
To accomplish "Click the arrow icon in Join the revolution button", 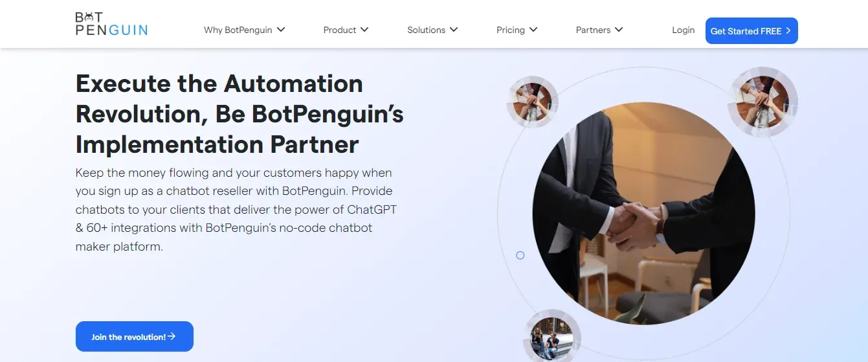I will coord(172,337).
